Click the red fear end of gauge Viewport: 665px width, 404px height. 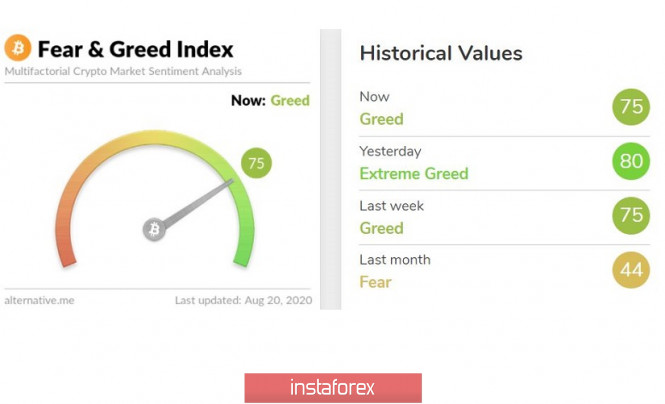(68, 255)
